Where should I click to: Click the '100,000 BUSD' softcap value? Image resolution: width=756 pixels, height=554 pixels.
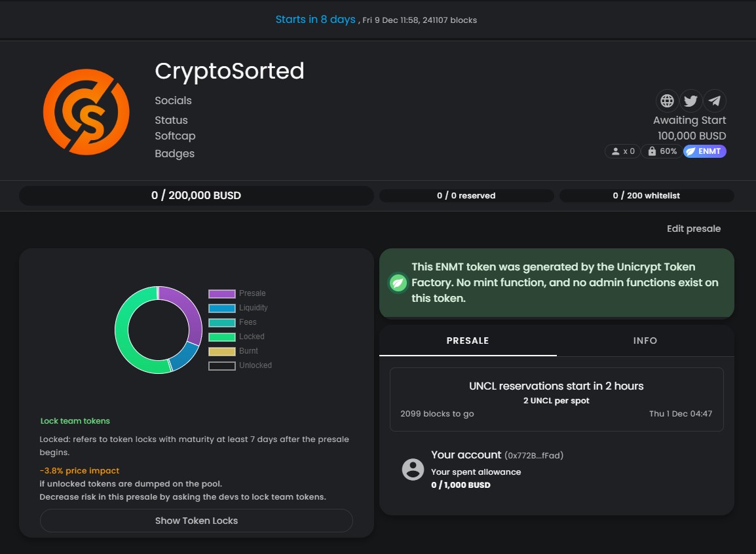pyautogui.click(x=692, y=136)
